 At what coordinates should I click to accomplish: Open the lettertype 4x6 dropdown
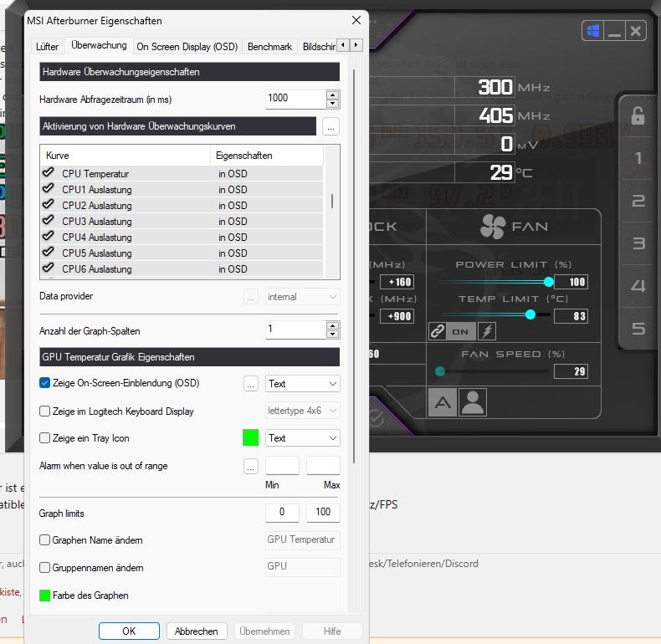pos(302,411)
